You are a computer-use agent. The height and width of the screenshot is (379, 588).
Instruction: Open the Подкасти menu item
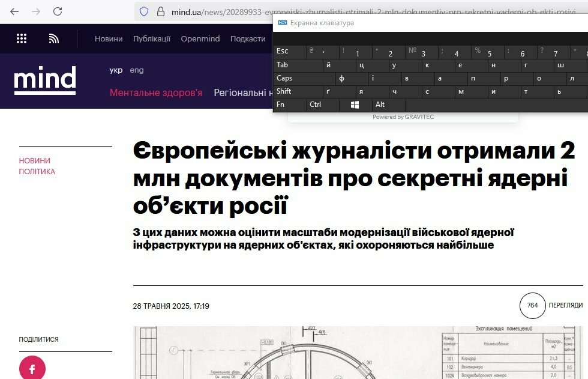(x=248, y=38)
